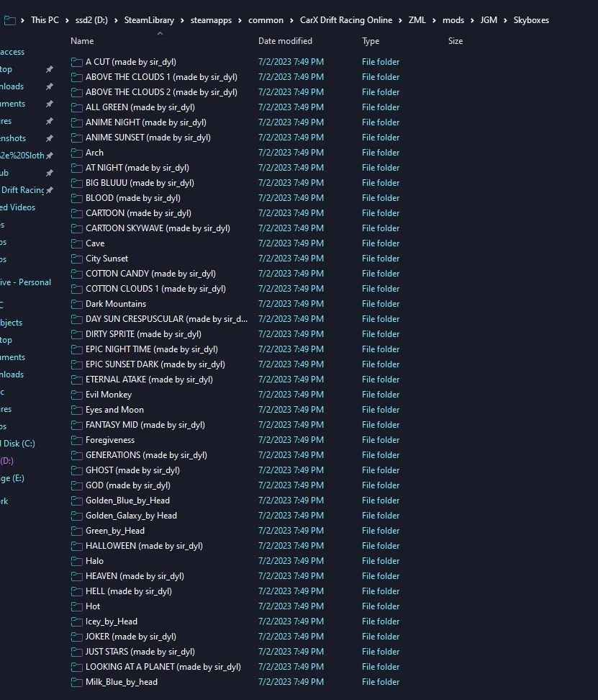This screenshot has width=598, height=700.
Task: Click the folder icon beside Green_by_Head
Action: click(77, 531)
